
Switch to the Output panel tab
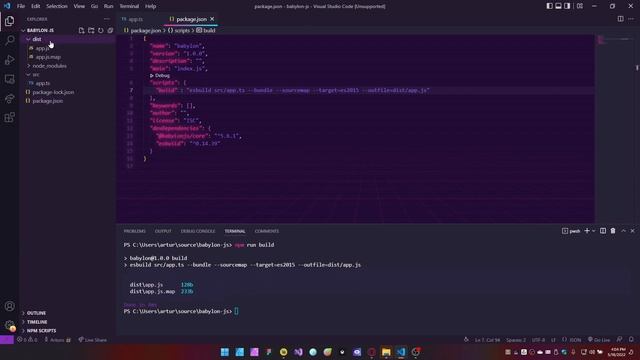coord(163,231)
